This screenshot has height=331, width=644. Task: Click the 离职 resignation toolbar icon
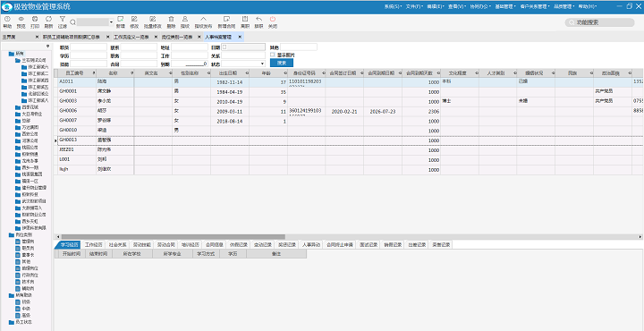[245, 19]
